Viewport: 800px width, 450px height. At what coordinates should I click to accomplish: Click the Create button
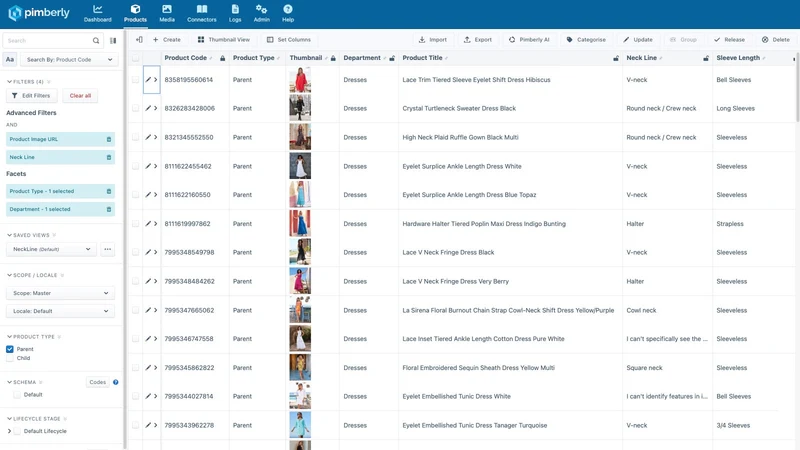coord(167,39)
